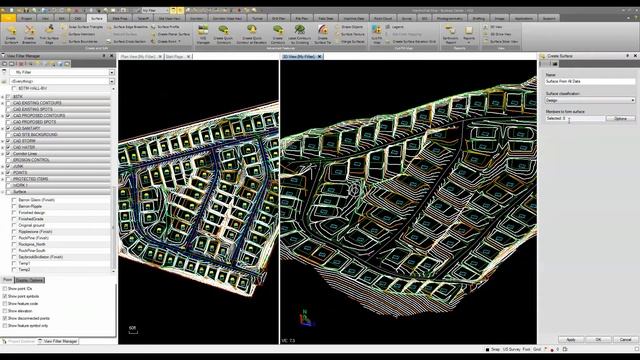Viewport: 640px width, 360px height.
Task: Select the Label Contours by Crossing tool
Action: [299, 34]
